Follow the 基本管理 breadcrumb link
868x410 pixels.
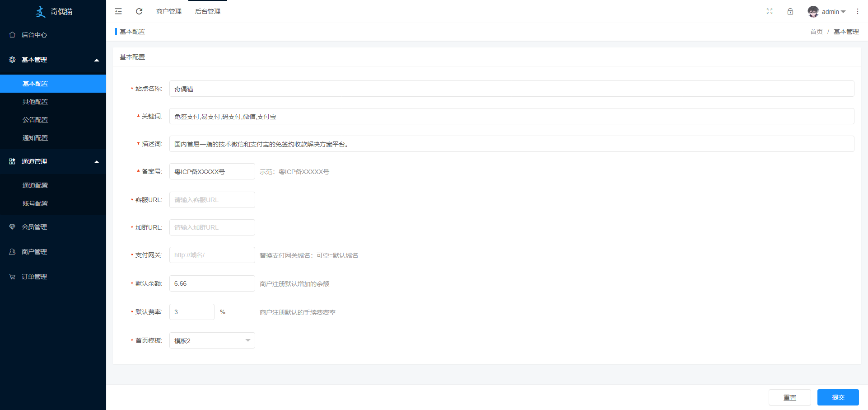(x=846, y=32)
